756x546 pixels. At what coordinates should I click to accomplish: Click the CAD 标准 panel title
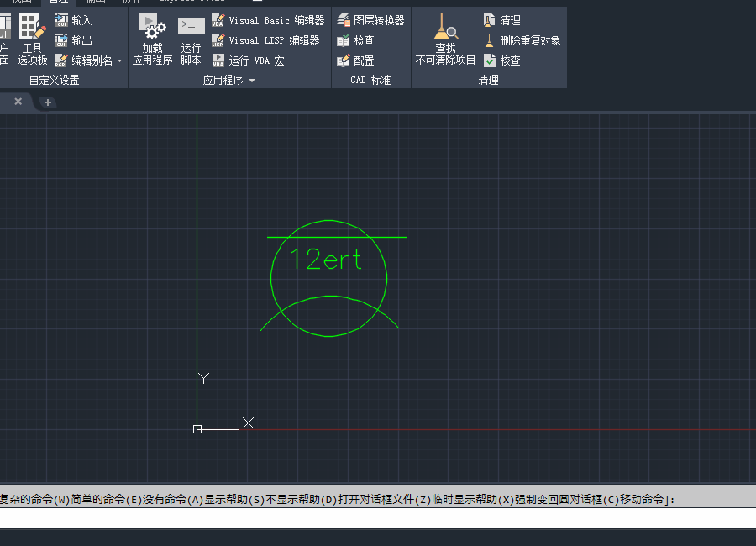[x=370, y=80]
